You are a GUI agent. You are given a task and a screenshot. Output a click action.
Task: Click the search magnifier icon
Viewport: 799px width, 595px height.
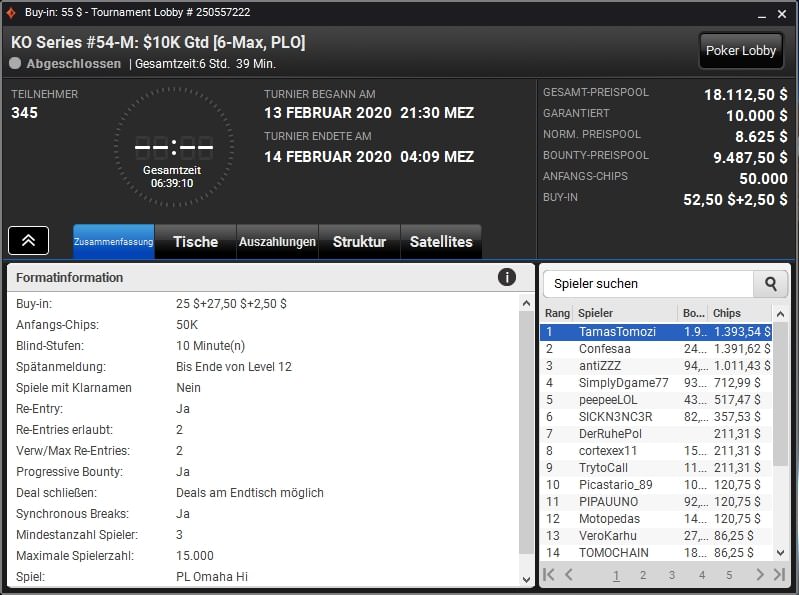point(770,284)
